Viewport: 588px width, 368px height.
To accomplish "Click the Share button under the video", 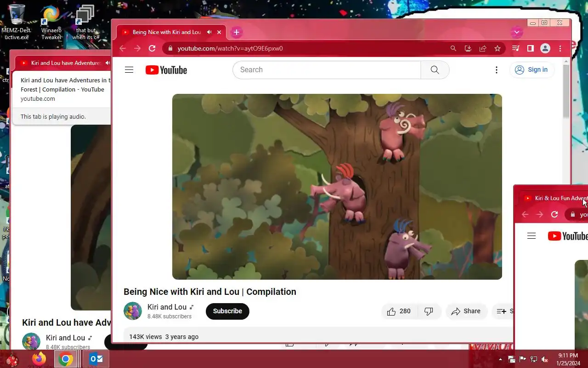I will point(466,311).
